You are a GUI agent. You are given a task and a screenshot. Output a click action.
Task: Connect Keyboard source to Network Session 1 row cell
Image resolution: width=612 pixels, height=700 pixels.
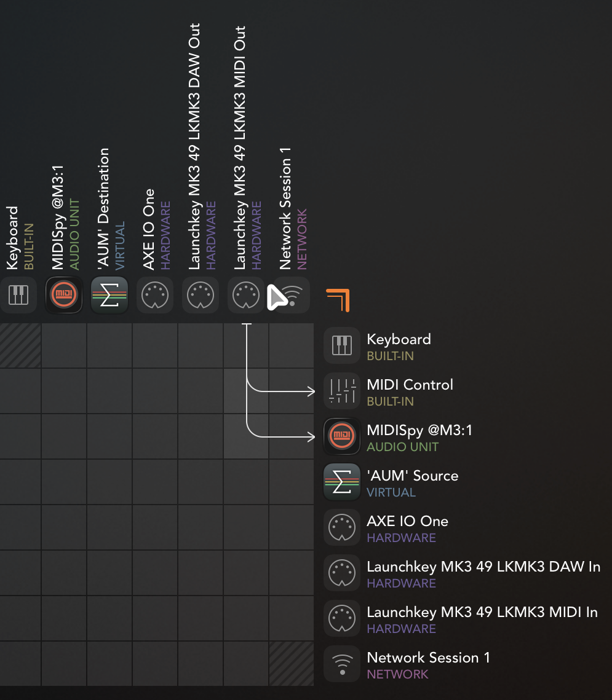click(20, 664)
